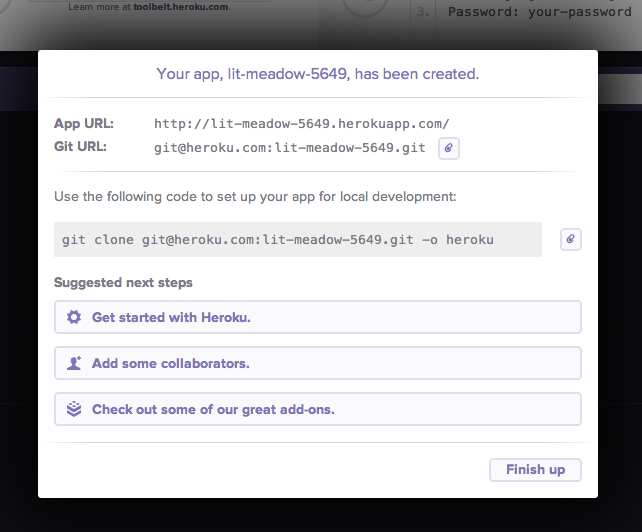The width and height of the screenshot is (642, 532).
Task: Click the git@heroku.com Git URL text
Action: coord(289,148)
